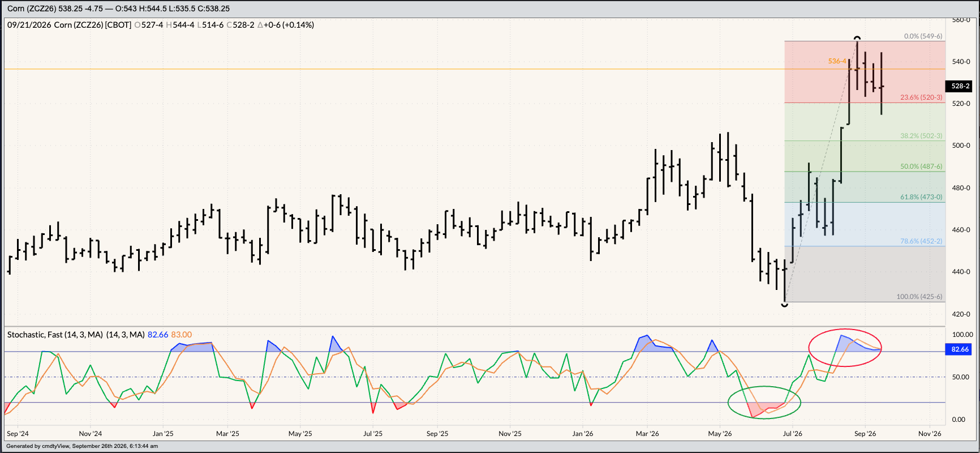Click the orange 536-4 price line label
The height and width of the screenshot is (453, 980).
pyautogui.click(x=837, y=61)
